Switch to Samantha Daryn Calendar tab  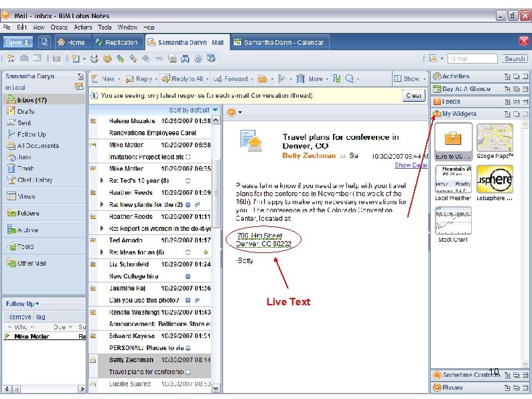(279, 42)
